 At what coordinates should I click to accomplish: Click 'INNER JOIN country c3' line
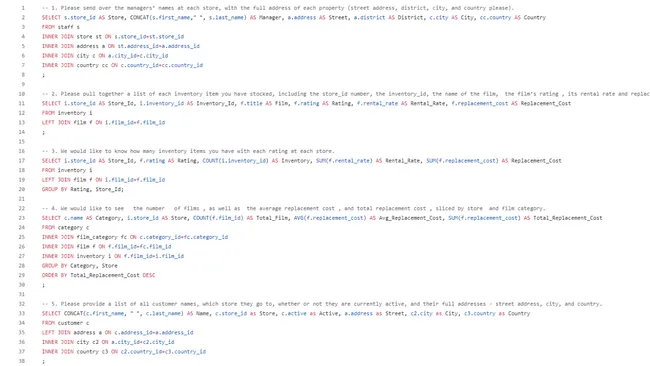pyautogui.click(x=124, y=351)
